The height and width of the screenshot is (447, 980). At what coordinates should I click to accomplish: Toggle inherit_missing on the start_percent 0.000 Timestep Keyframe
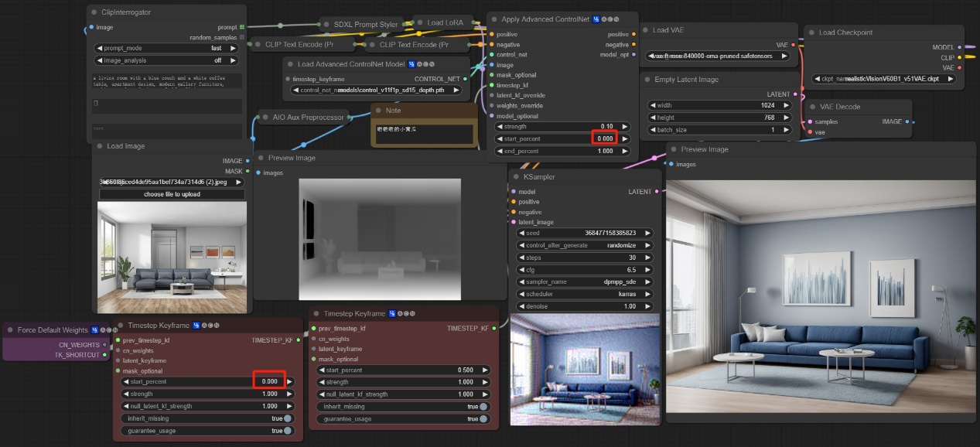[288, 418]
